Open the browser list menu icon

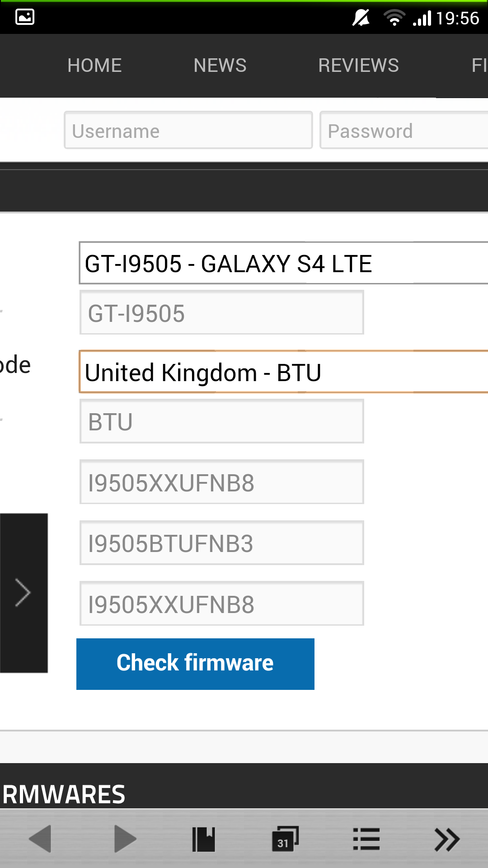coord(366,839)
